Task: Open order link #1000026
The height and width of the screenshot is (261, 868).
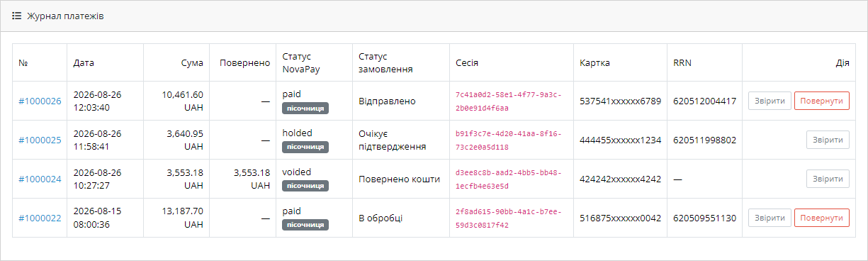Action: (40, 101)
